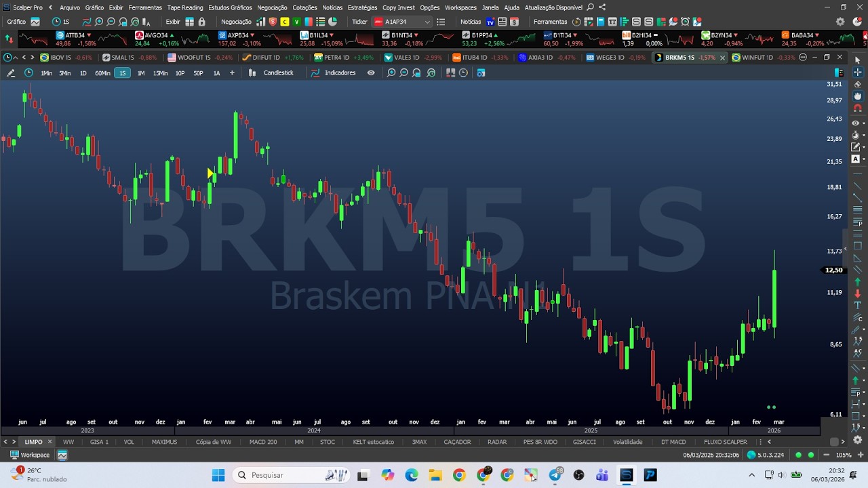Open the green V icon in Negociação

click(x=296, y=22)
